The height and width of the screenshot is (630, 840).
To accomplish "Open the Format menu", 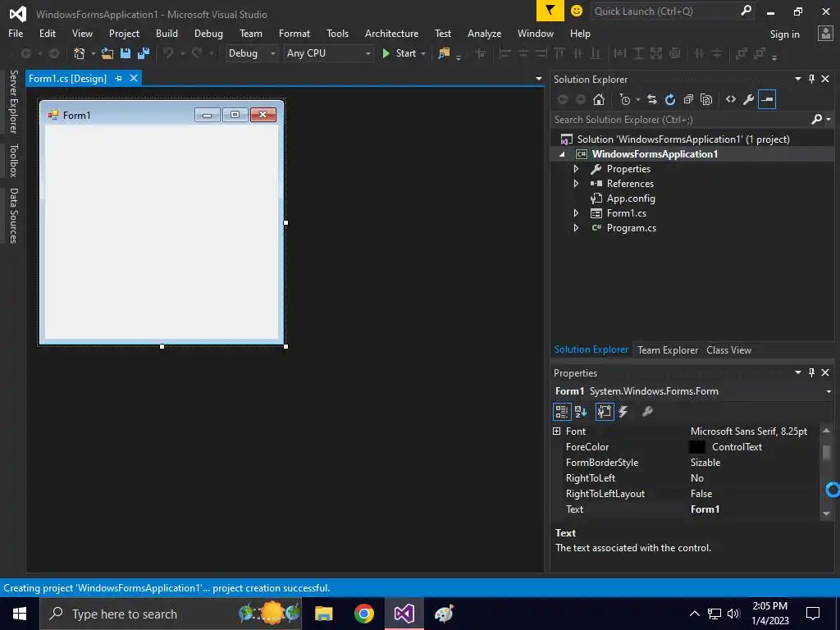I will pyautogui.click(x=294, y=33).
